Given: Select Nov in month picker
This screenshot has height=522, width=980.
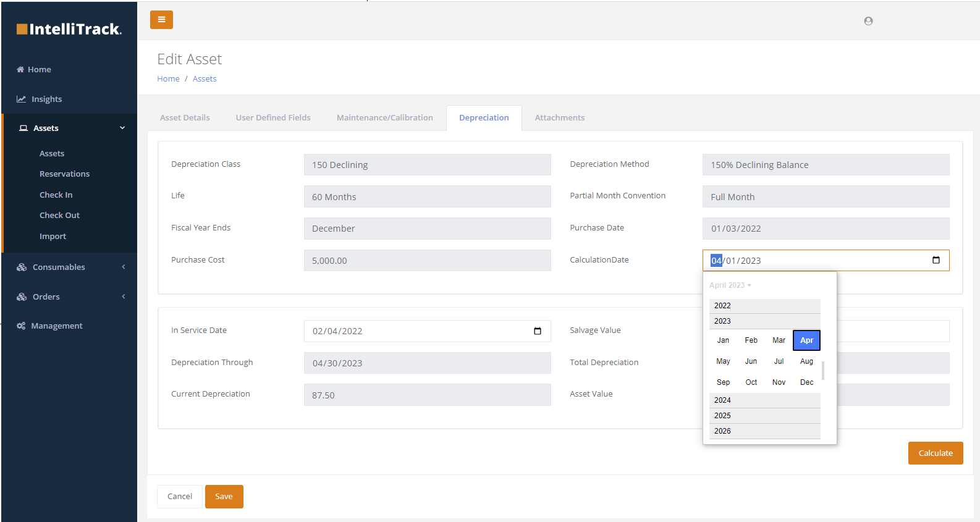Looking at the screenshot, I should [x=779, y=382].
